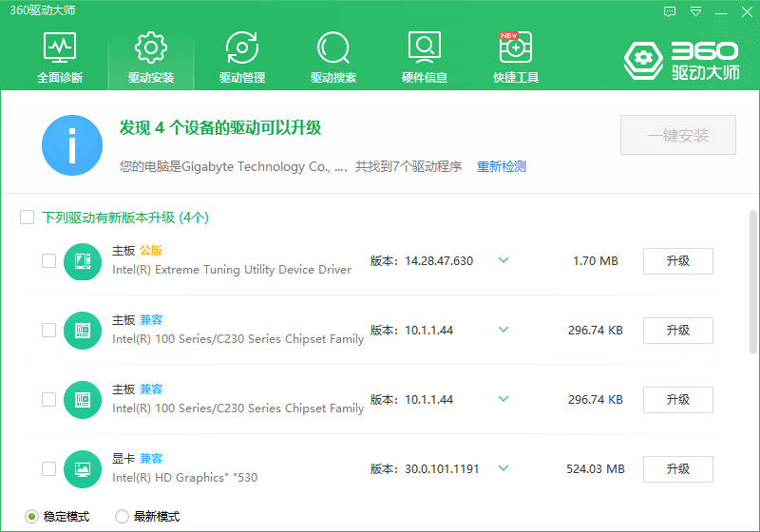The width and height of the screenshot is (760, 532).
Task: Open the 快捷工具 NEW toolbox icon
Action: (x=516, y=47)
